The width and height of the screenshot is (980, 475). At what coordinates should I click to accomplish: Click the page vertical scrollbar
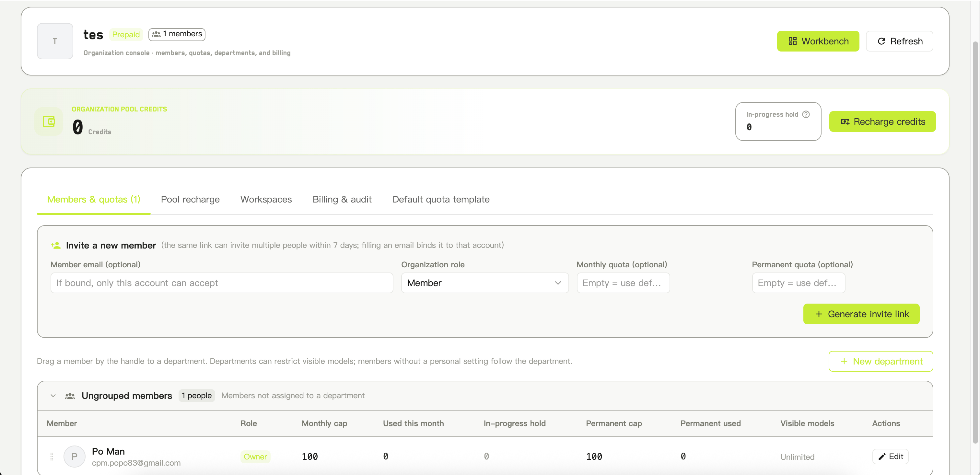click(x=975, y=242)
